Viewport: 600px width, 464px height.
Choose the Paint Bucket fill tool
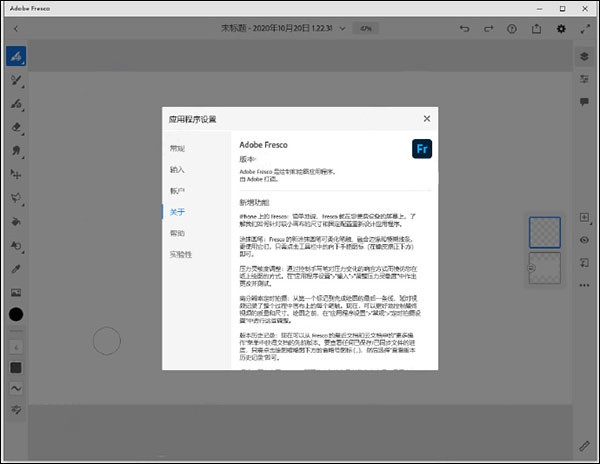coord(17,221)
